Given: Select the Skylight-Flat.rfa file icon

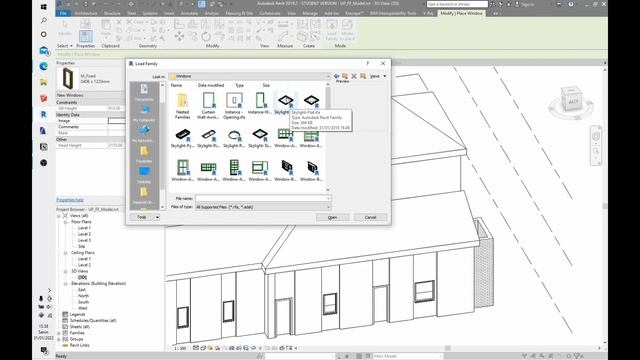Looking at the screenshot, I should 285,100.
